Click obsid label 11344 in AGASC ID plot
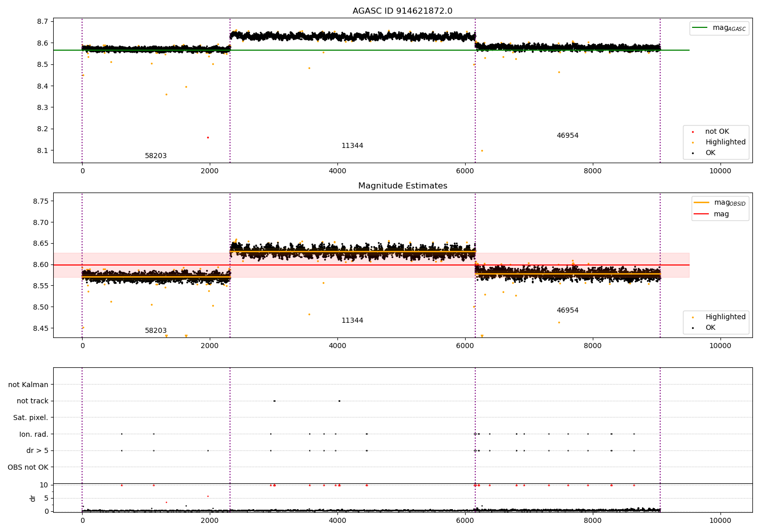This screenshot has width=760, height=532. [x=352, y=146]
